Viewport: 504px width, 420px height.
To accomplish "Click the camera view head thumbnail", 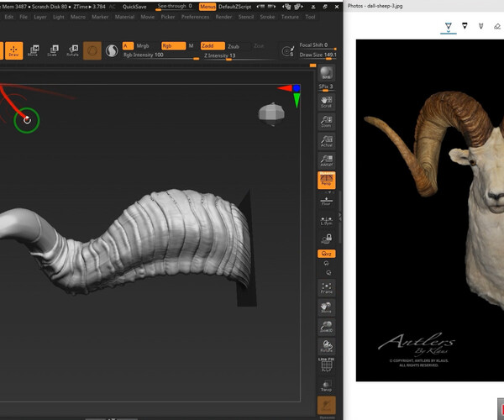I will (271, 114).
